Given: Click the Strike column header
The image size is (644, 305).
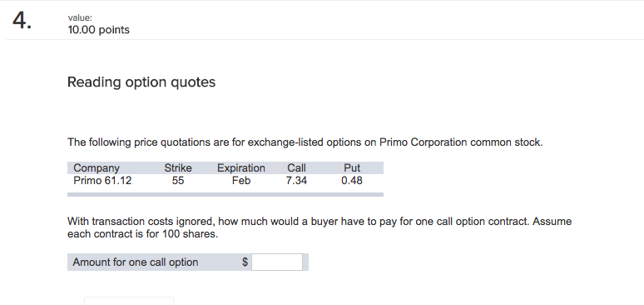Looking at the screenshot, I should pos(178,168).
